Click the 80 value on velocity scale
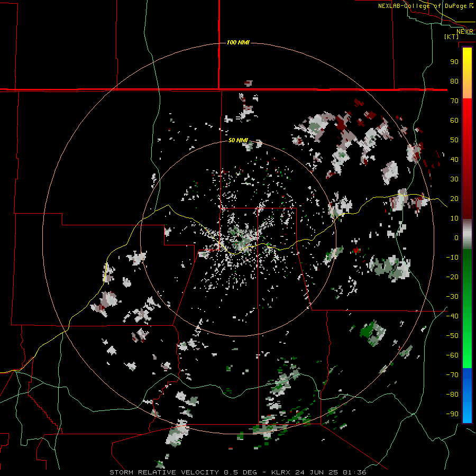 point(454,81)
